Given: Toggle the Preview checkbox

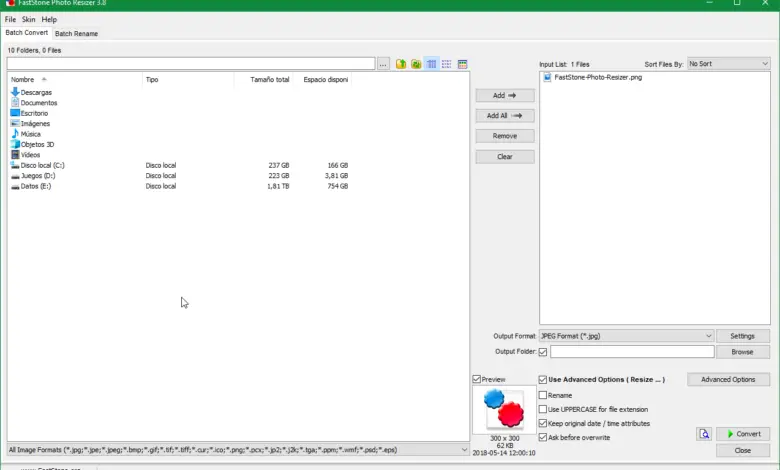Looking at the screenshot, I should pos(477,379).
